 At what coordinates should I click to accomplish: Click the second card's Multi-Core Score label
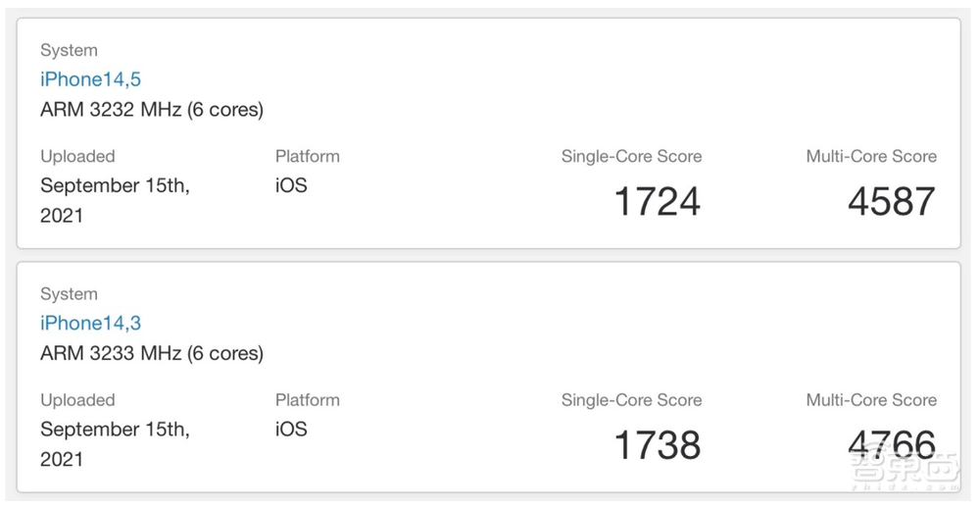(871, 400)
